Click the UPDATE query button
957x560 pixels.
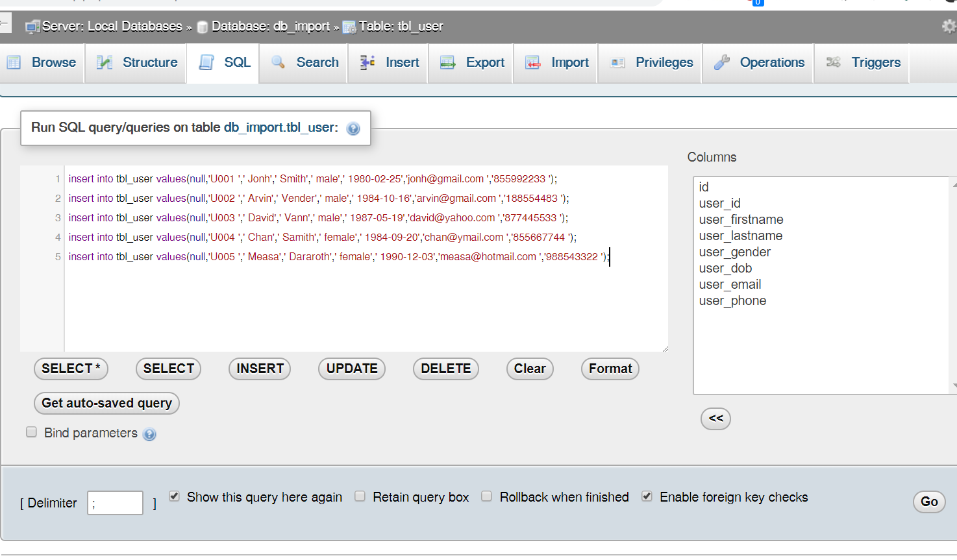click(352, 369)
